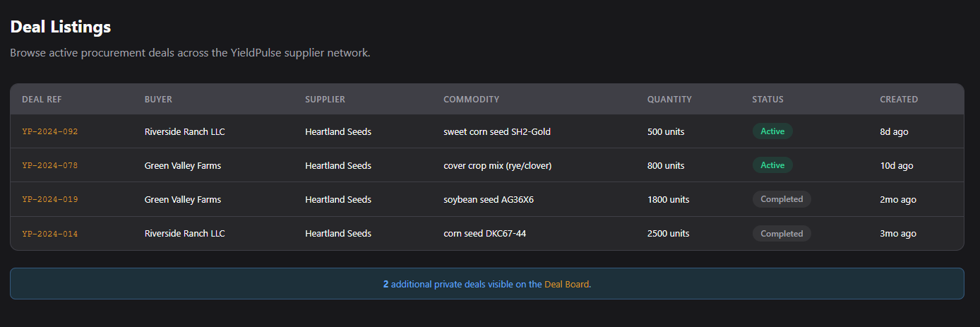Image resolution: width=980 pixels, height=327 pixels.
Task: Click Active badge for cover crop mix deal
Action: click(772, 165)
